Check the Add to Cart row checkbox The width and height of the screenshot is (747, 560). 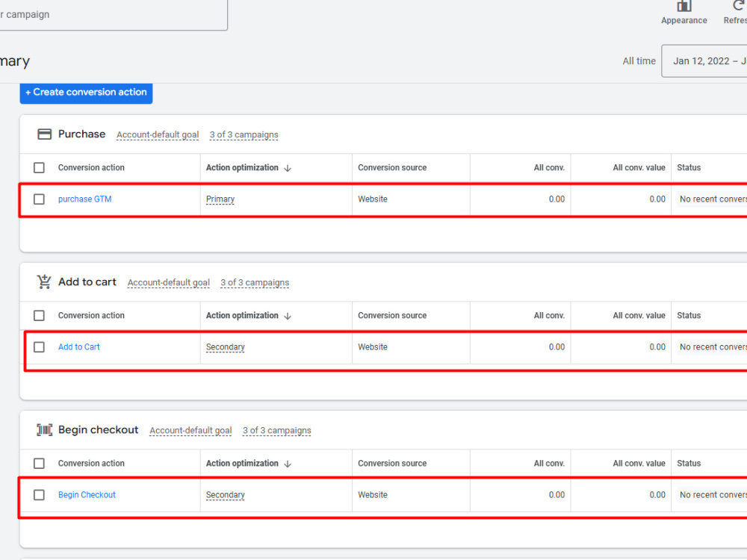[39, 347]
